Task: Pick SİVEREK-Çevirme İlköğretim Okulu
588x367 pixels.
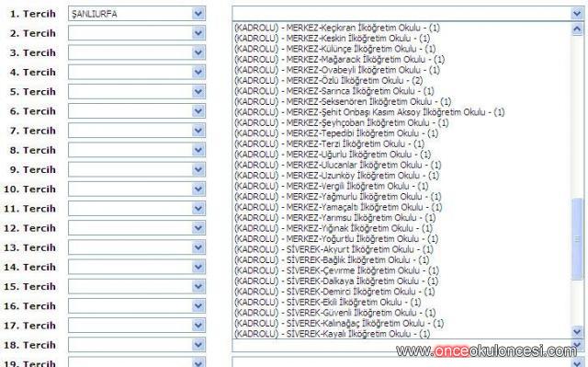Action: (336, 270)
